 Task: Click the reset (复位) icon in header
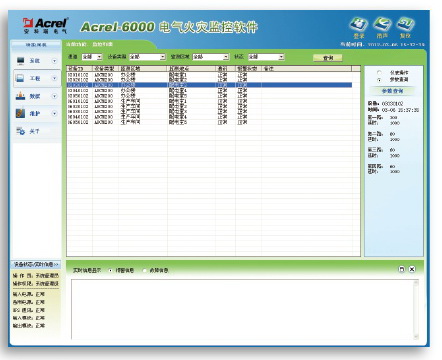[405, 25]
